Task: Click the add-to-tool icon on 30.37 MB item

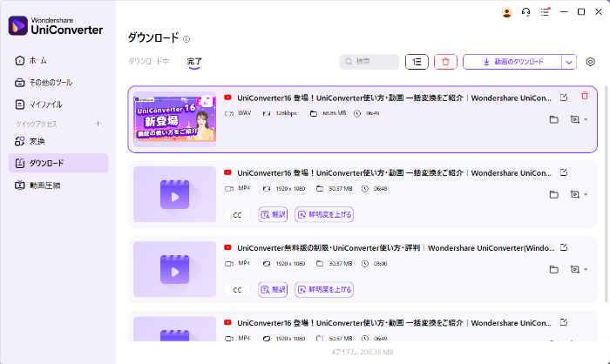Action: pos(574,269)
